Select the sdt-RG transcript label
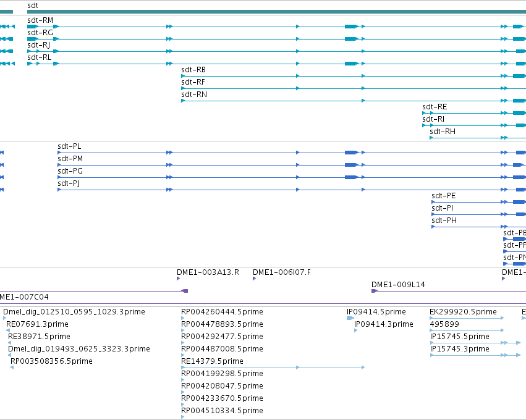Image resolution: width=526 pixels, height=420 pixels. pos(40,33)
